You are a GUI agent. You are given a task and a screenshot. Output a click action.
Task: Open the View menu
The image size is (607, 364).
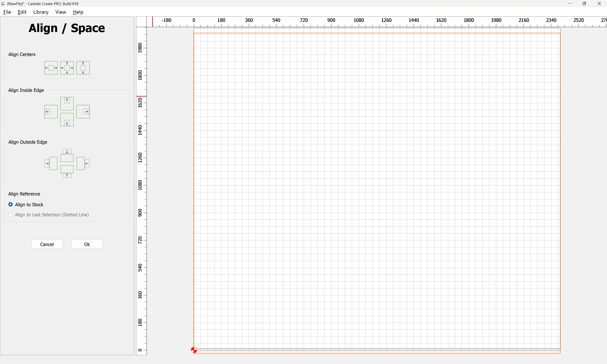click(61, 12)
